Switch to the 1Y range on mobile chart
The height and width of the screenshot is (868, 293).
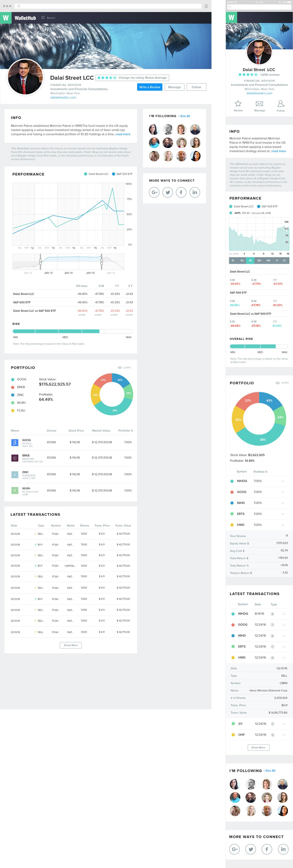(277, 261)
